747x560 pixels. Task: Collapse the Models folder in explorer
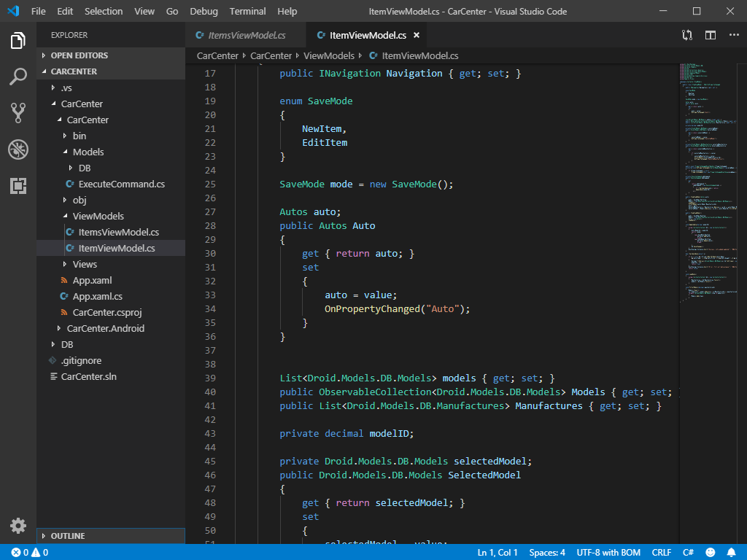point(88,152)
